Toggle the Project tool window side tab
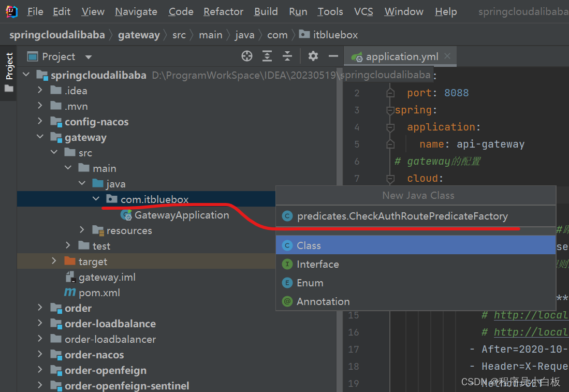The height and width of the screenshot is (392, 569). (9, 72)
